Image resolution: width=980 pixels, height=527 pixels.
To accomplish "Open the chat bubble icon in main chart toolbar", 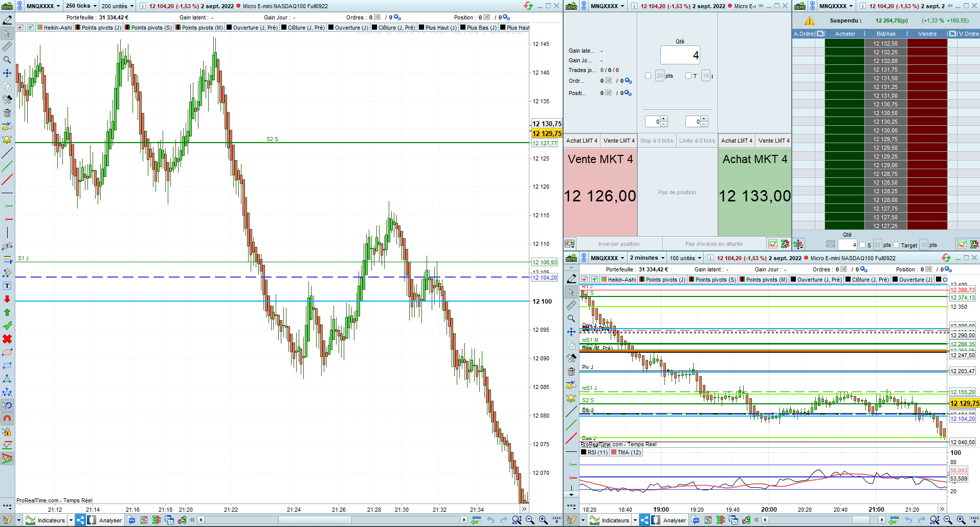I will point(131,520).
